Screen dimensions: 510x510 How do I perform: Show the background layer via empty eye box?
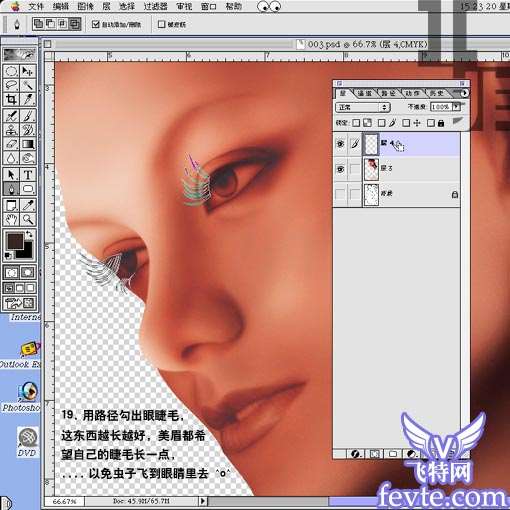[x=340, y=194]
